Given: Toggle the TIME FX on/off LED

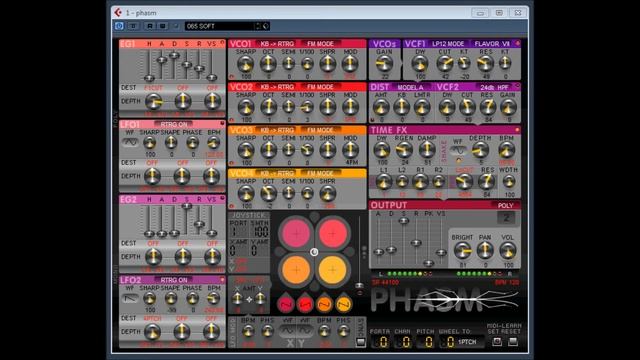Looking at the screenshot, I should [517, 130].
